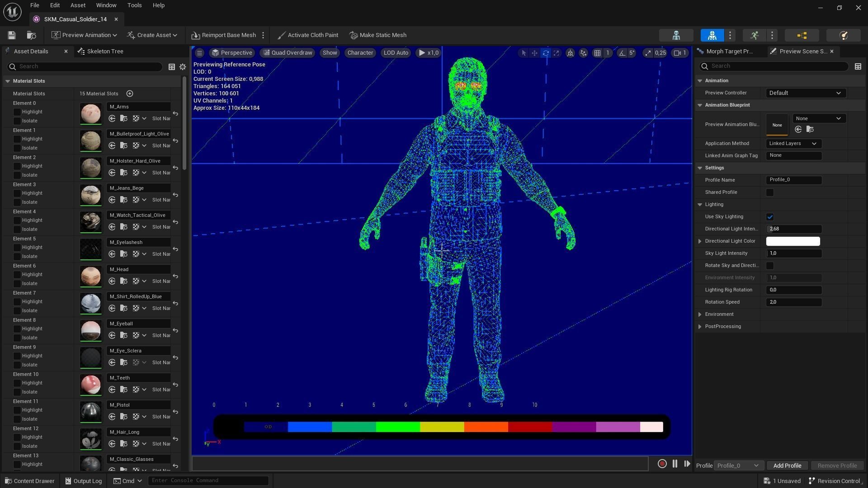Uncheck Use Sky Lighting
The height and width of the screenshot is (488, 868).
(769, 217)
